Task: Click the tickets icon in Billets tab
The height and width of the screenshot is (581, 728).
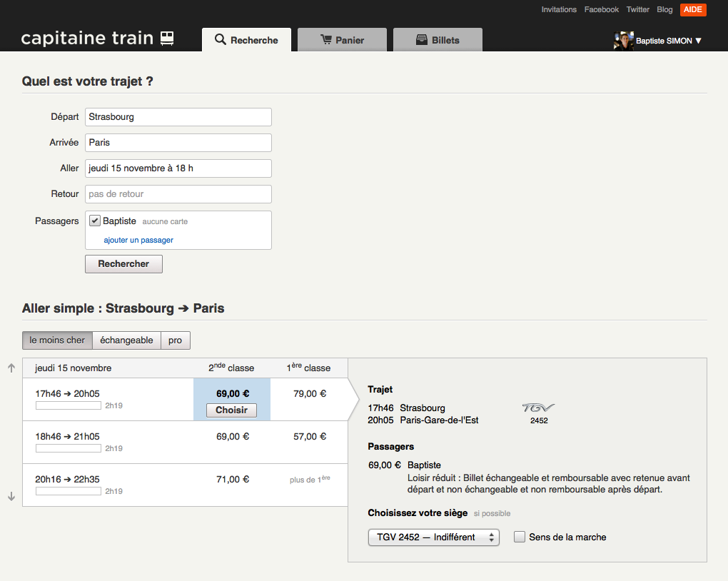Action: [x=422, y=39]
